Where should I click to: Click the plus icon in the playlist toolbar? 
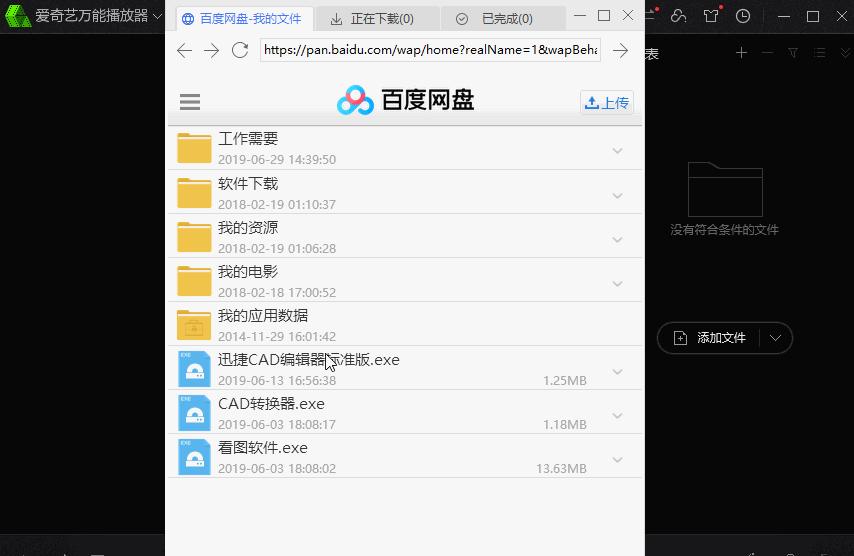pos(741,53)
